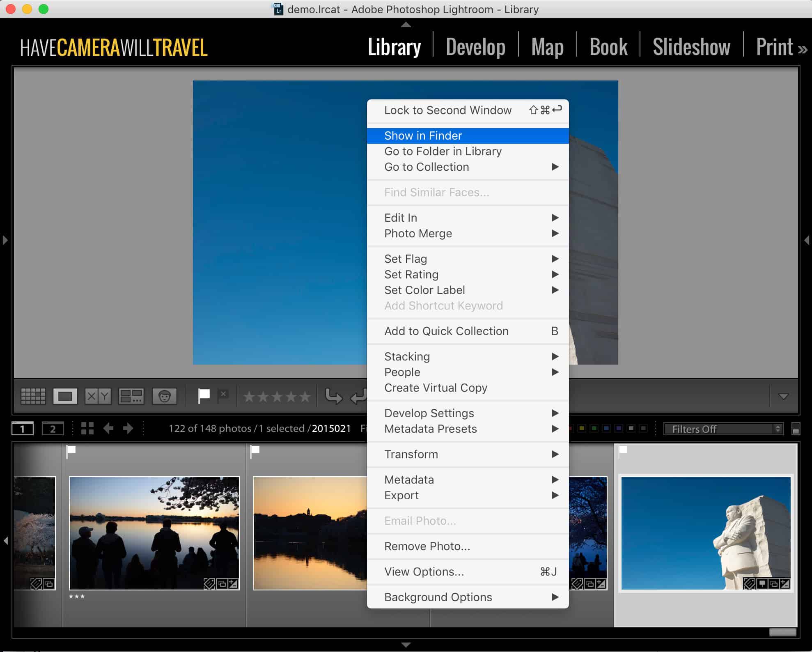Viewport: 812px width, 652px height.
Task: Expand the left panel with side arrow
Action: [5, 240]
